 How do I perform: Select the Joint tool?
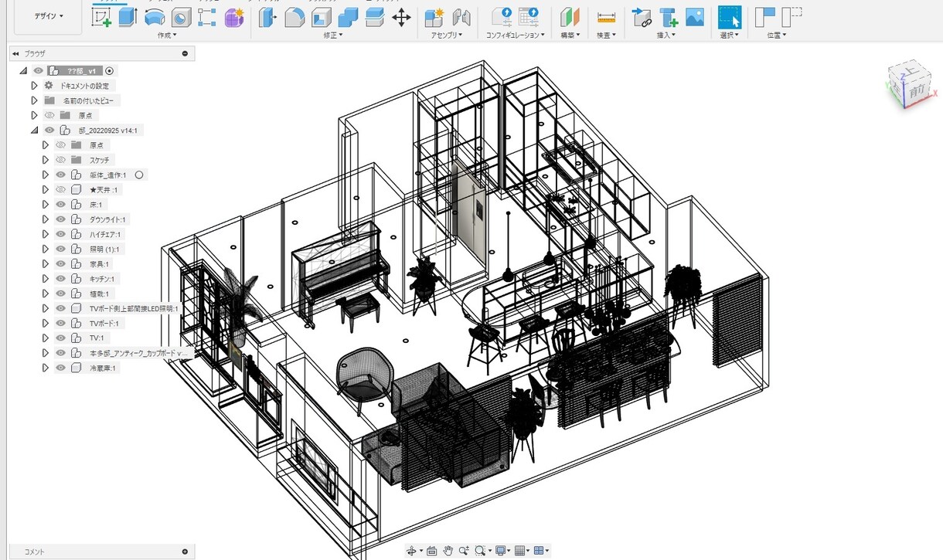pyautogui.click(x=461, y=17)
